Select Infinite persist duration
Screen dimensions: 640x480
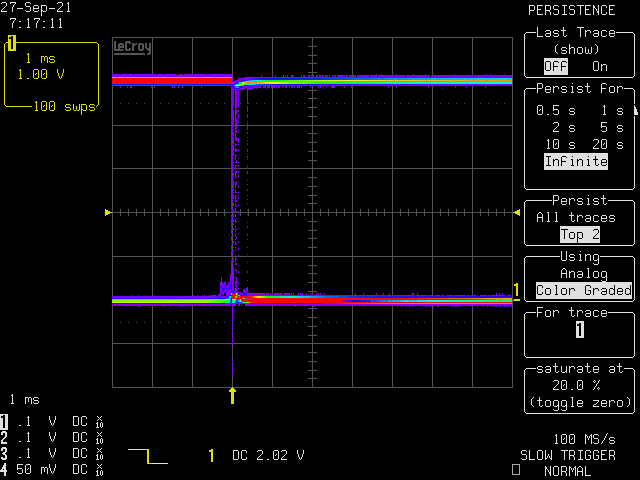(x=576, y=161)
